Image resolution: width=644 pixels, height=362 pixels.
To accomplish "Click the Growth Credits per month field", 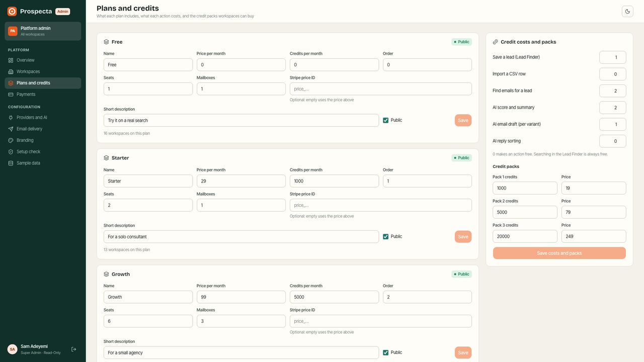I will 334,297.
